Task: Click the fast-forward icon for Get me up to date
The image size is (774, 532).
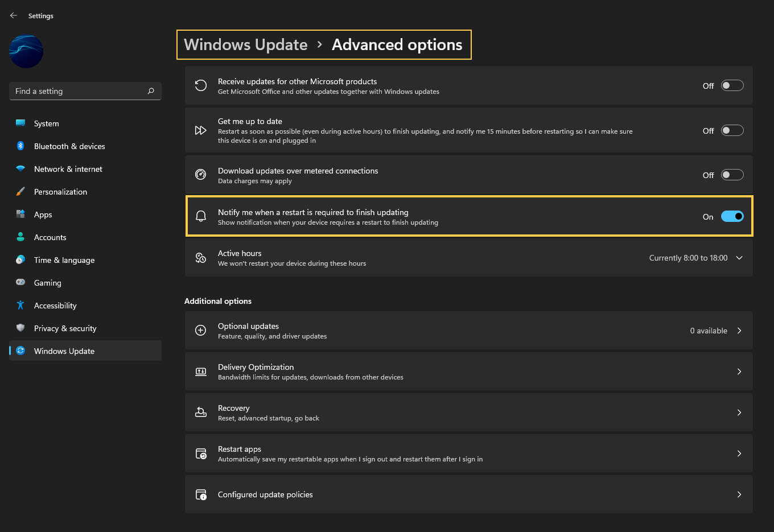Action: point(201,130)
